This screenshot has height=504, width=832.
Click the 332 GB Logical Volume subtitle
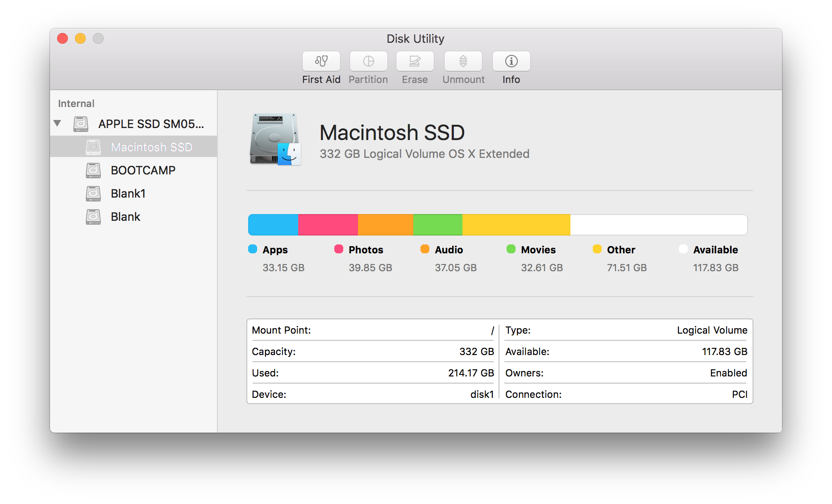424,154
